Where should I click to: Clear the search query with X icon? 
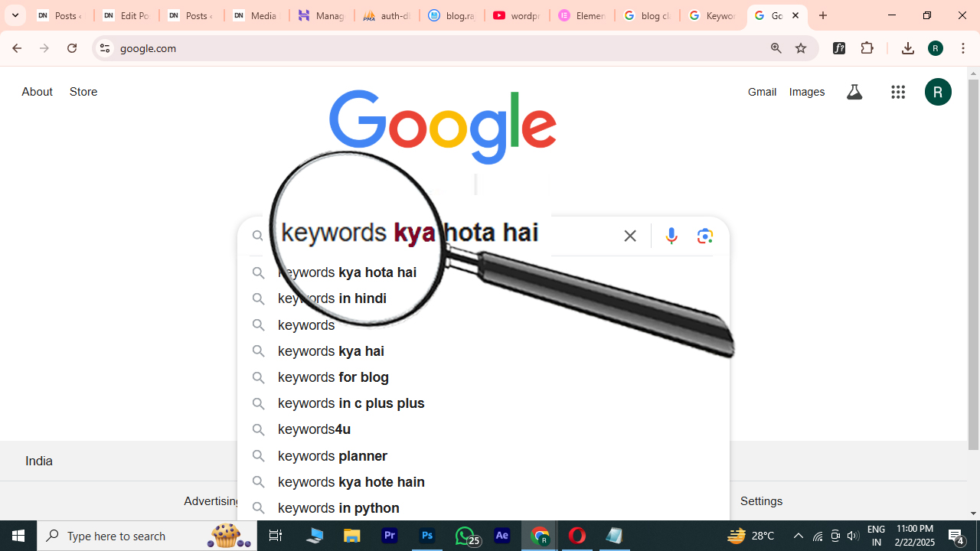tap(629, 236)
